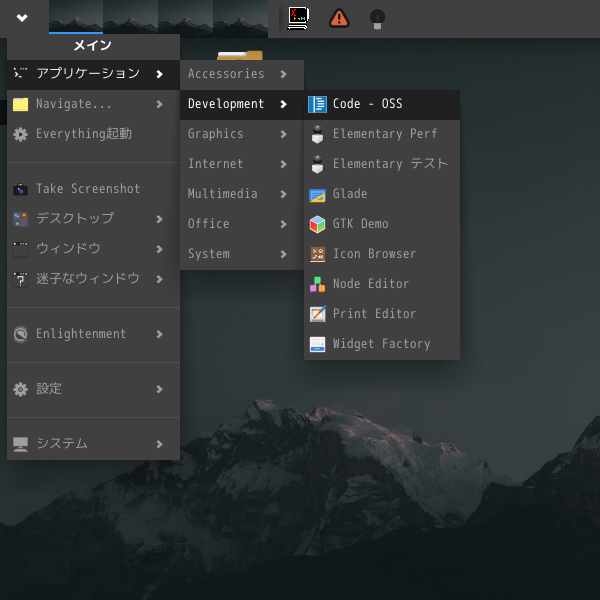This screenshot has width=600, height=600.
Task: Click the terminal icon in top shelf
Action: (298, 18)
